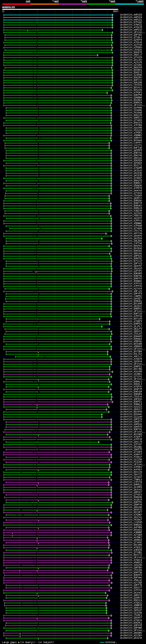The height and width of the screenshot is (644, 146).
Task: Click the short green bar for A4PU33
Action: (x=53, y=30)
